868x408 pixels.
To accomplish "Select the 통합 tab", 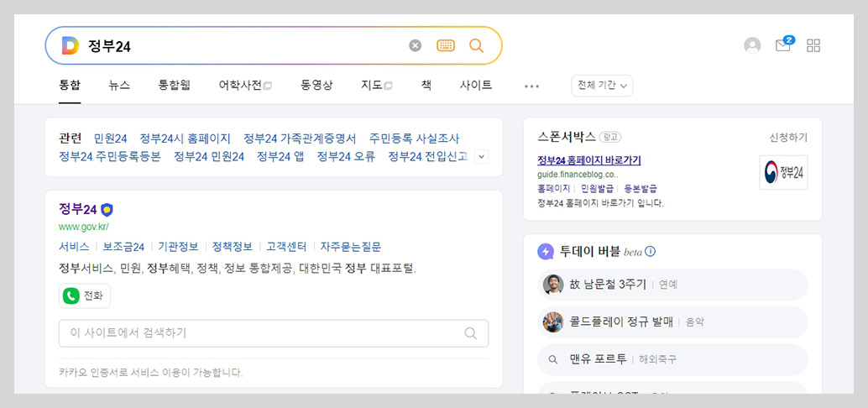I will (70, 86).
